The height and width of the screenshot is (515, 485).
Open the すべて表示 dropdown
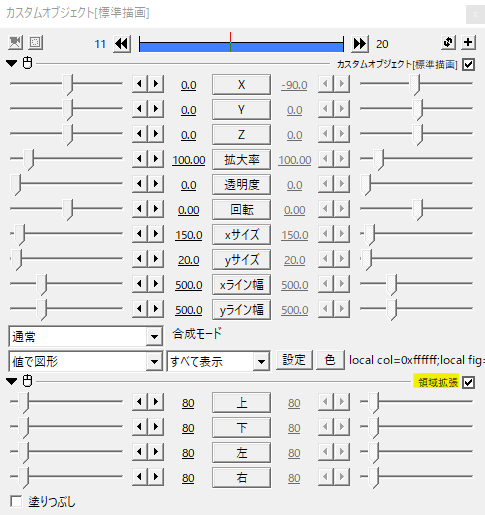pos(218,361)
